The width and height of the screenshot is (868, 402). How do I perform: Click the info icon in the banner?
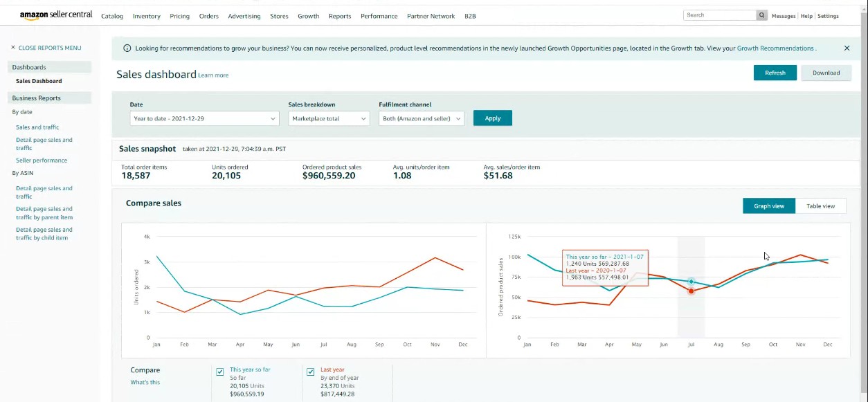(127, 48)
